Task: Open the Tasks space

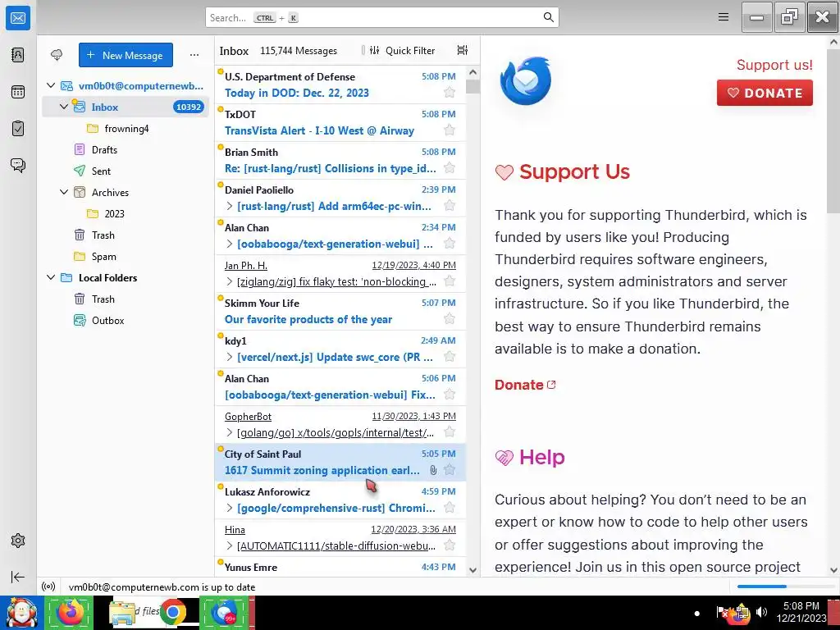Action: (x=18, y=129)
